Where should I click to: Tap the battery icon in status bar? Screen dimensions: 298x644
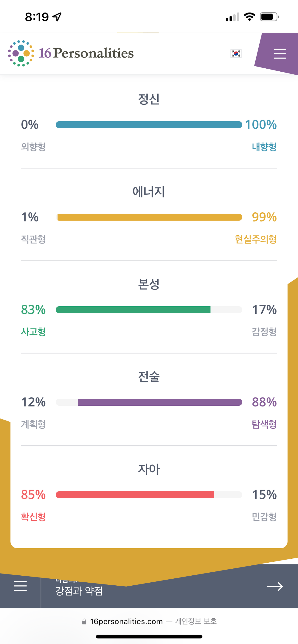click(x=269, y=17)
